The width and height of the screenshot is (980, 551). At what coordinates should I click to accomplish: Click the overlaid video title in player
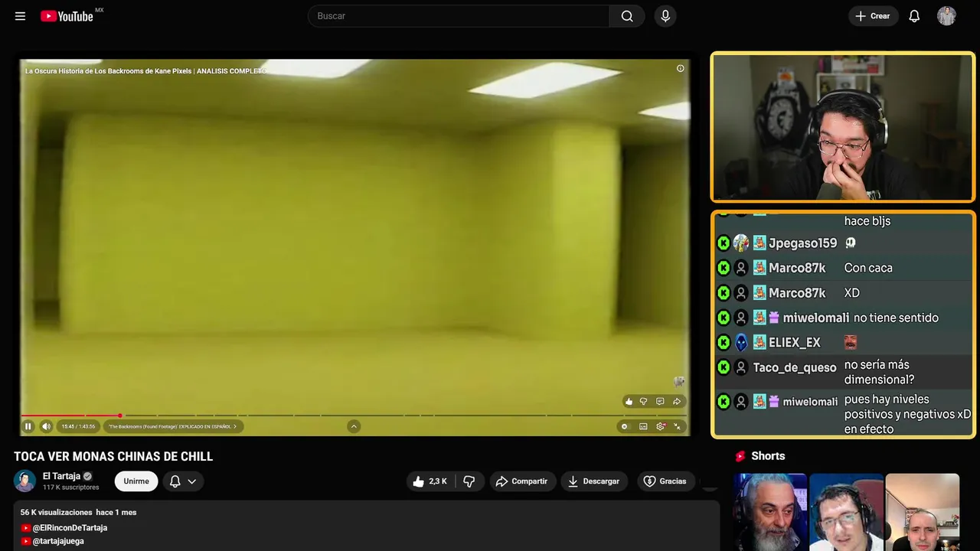tap(146, 71)
